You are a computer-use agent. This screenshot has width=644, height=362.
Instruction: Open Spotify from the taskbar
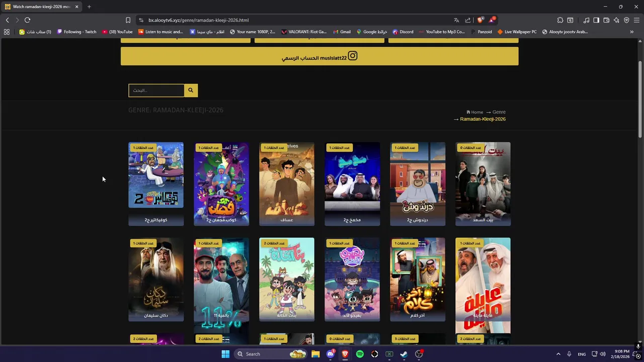[360, 354]
